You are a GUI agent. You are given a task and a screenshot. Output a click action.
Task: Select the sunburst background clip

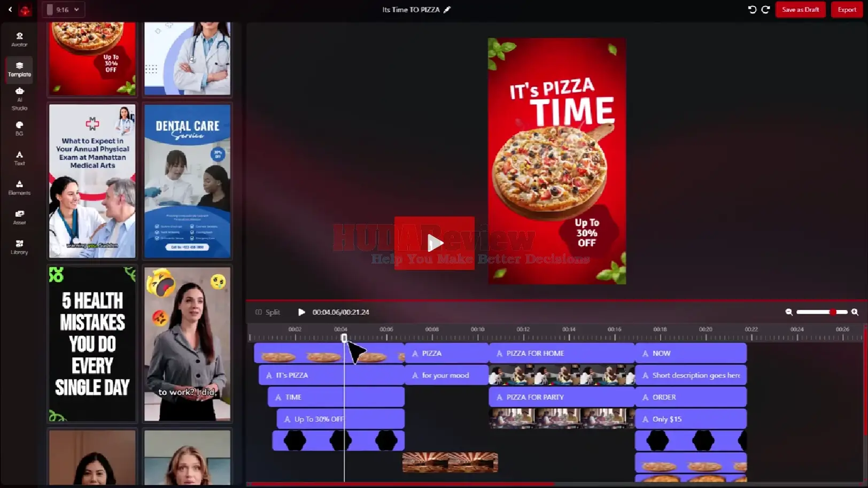point(450,462)
